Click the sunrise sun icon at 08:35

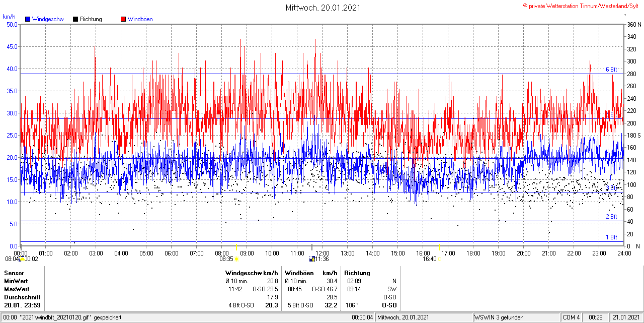pyautogui.click(x=236, y=259)
